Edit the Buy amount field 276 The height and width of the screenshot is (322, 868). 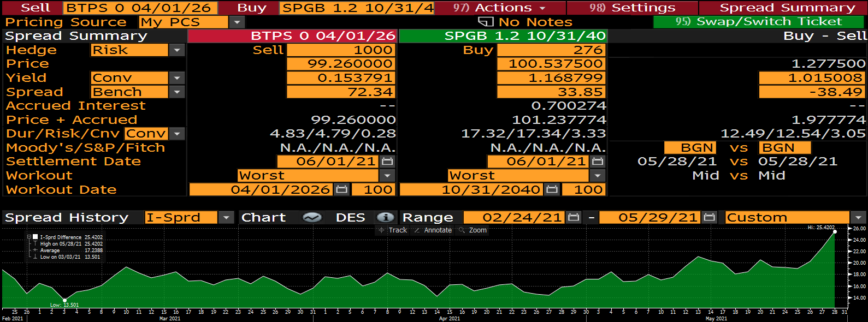coord(551,50)
